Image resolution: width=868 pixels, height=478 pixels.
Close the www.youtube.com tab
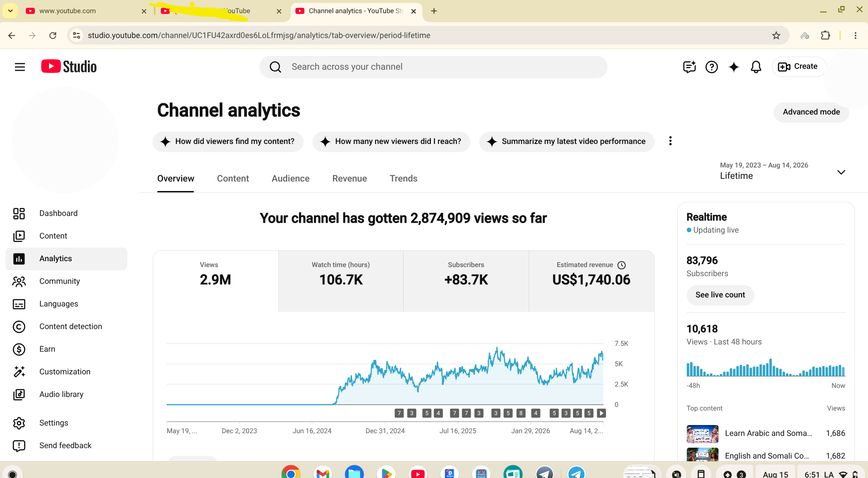[144, 11]
